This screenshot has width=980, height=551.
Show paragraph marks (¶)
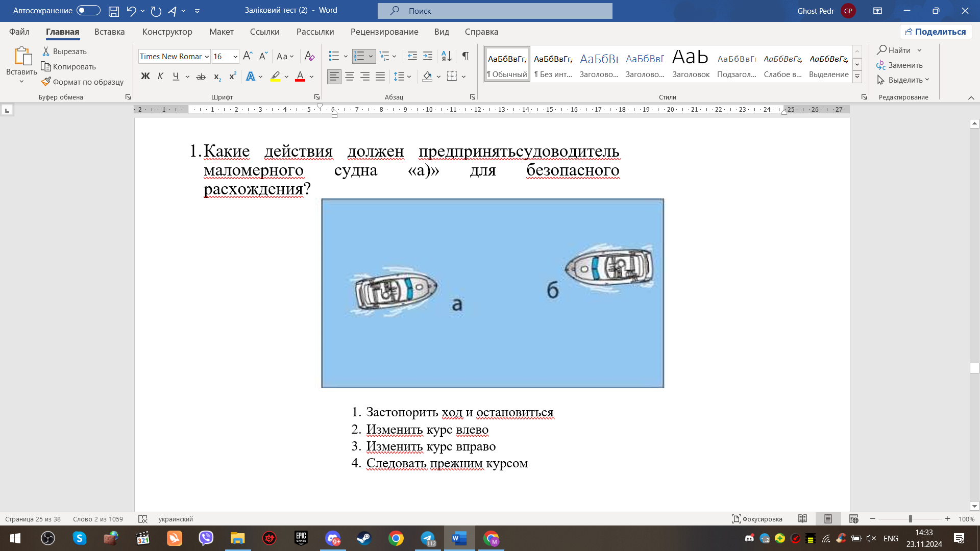465,56
